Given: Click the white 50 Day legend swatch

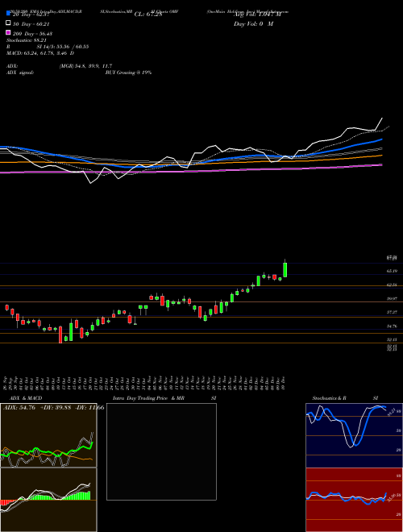Looking at the screenshot, I should tap(8, 23).
